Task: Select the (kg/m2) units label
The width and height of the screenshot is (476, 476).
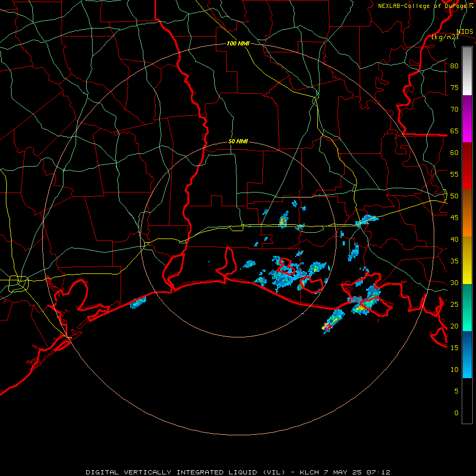Action: pyautogui.click(x=445, y=37)
